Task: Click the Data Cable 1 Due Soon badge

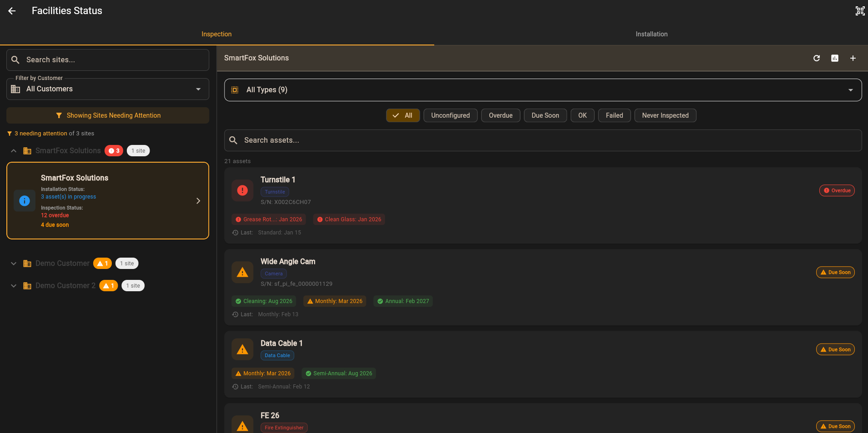Action: tap(835, 349)
